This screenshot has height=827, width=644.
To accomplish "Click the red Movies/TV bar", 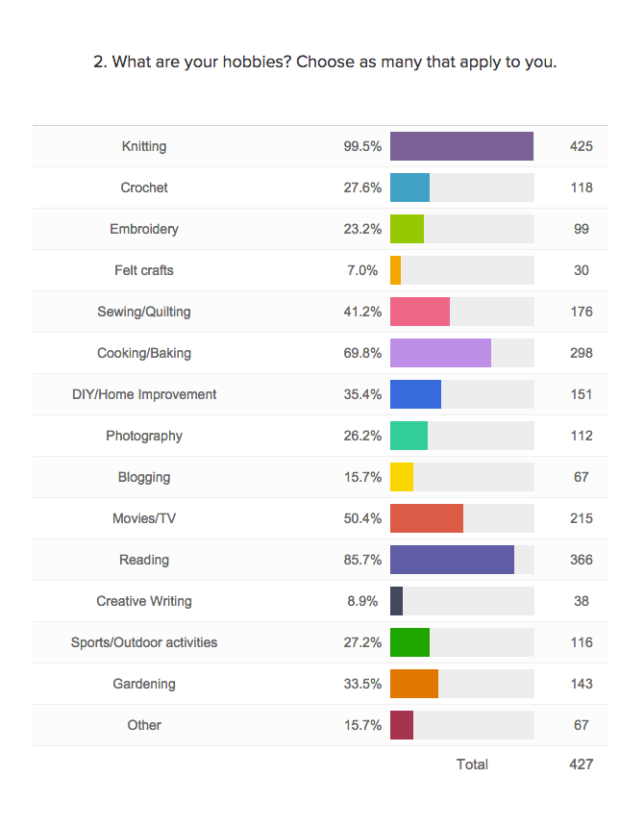I will [x=427, y=518].
